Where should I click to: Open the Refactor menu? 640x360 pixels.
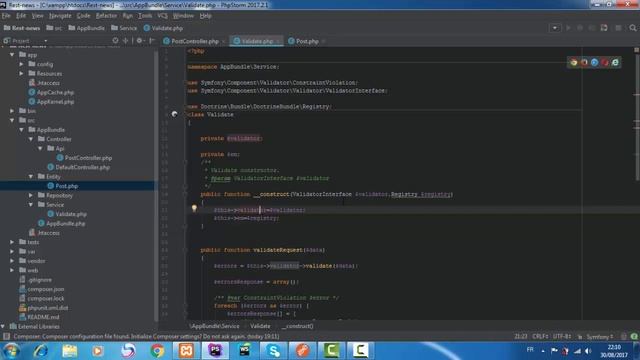click(x=106, y=16)
